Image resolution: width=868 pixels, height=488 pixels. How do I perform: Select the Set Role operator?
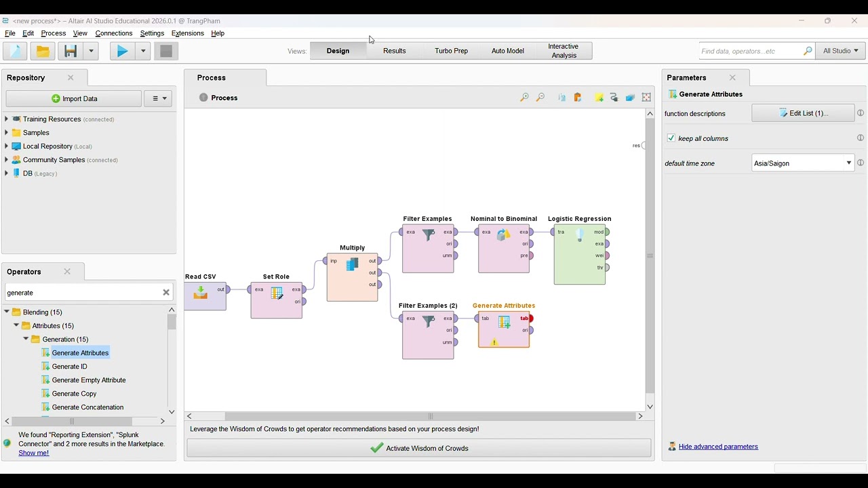277,300
